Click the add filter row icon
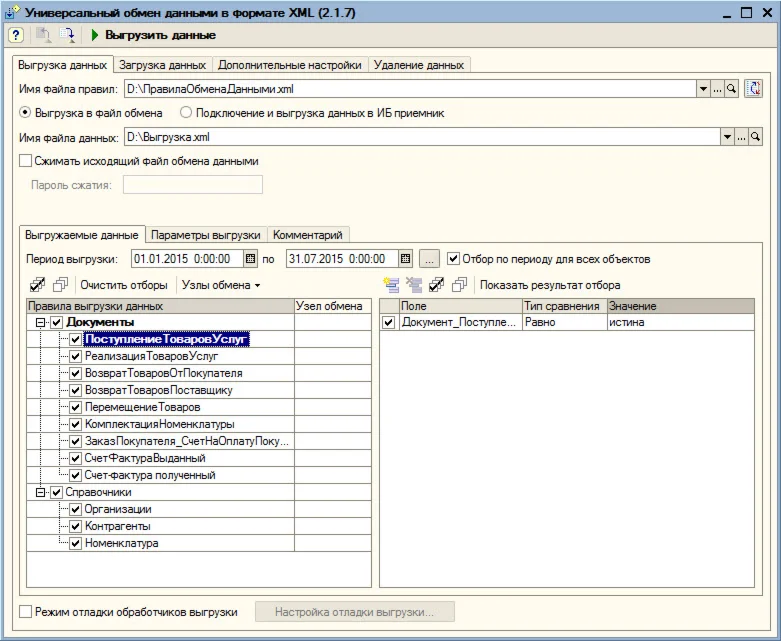 click(390, 285)
